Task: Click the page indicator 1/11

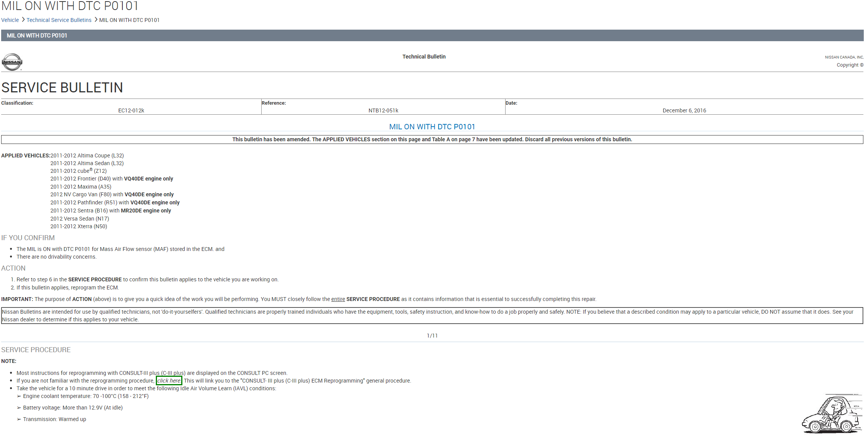Action: coord(432,336)
